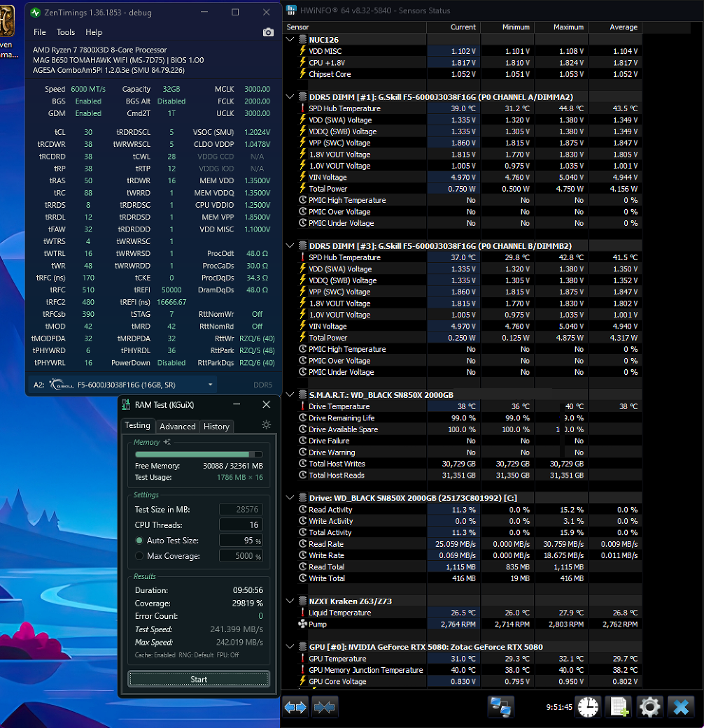Select Max Coverage radio button
Viewport: 704px width, 728px height.
pos(139,556)
